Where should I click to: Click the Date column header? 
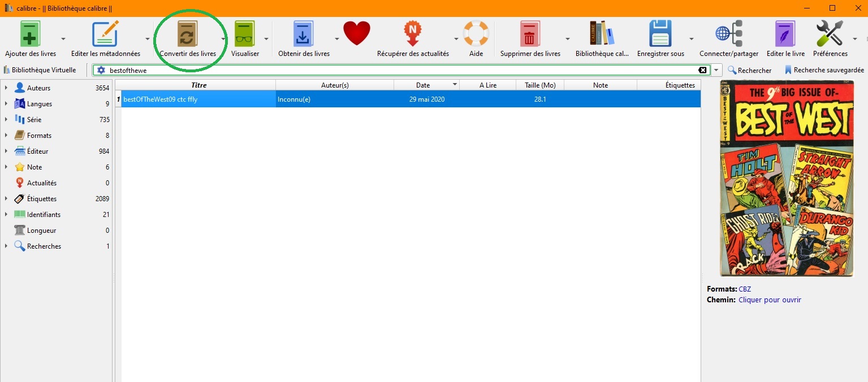pyautogui.click(x=427, y=85)
